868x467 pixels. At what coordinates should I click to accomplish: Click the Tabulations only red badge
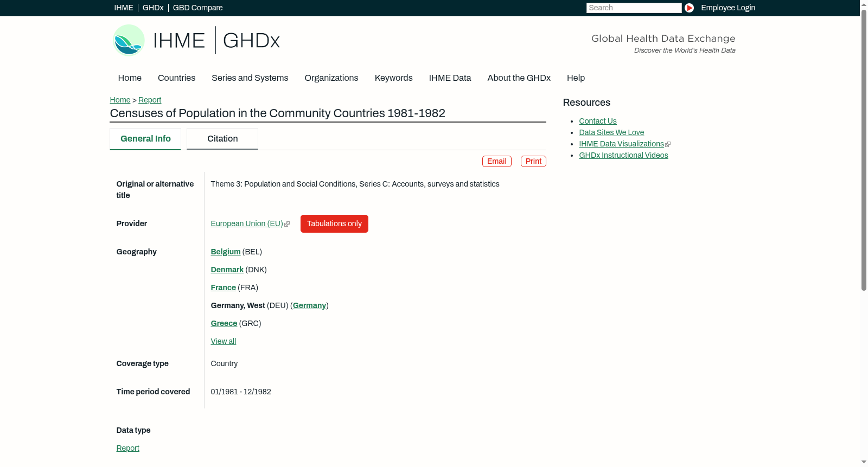[x=334, y=223]
